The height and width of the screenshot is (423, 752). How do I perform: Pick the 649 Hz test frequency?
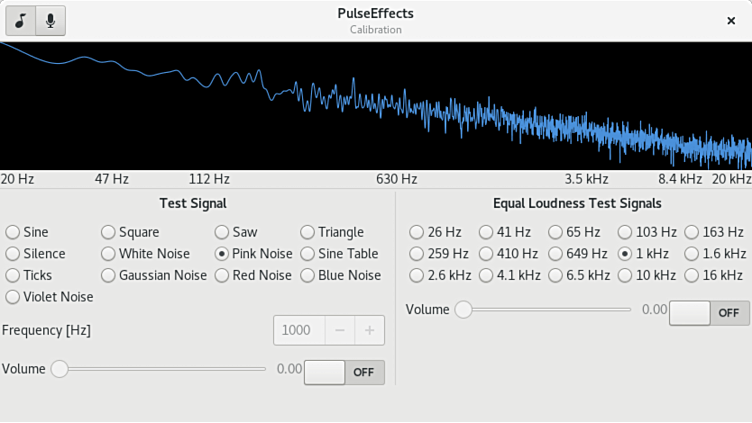pyautogui.click(x=556, y=254)
